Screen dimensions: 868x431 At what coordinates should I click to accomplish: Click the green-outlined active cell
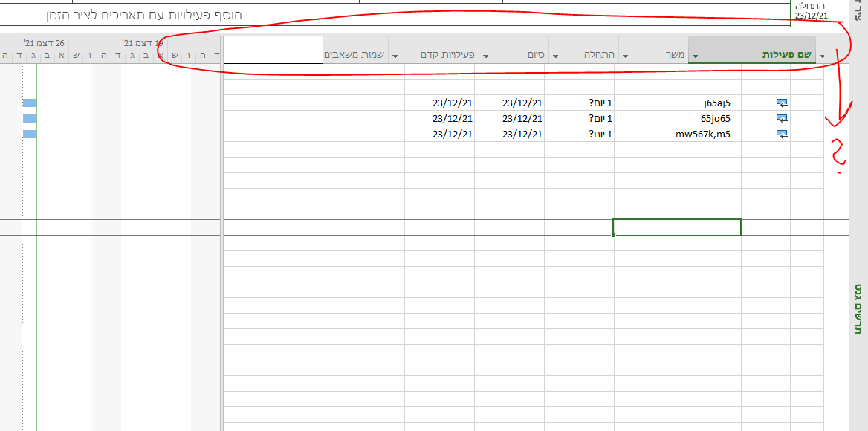click(x=677, y=227)
